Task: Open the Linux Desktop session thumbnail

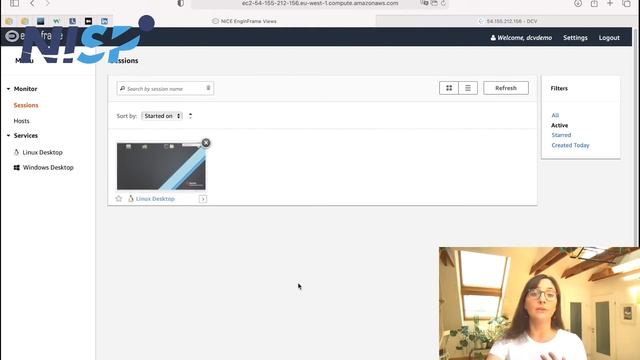Action: coord(161,166)
